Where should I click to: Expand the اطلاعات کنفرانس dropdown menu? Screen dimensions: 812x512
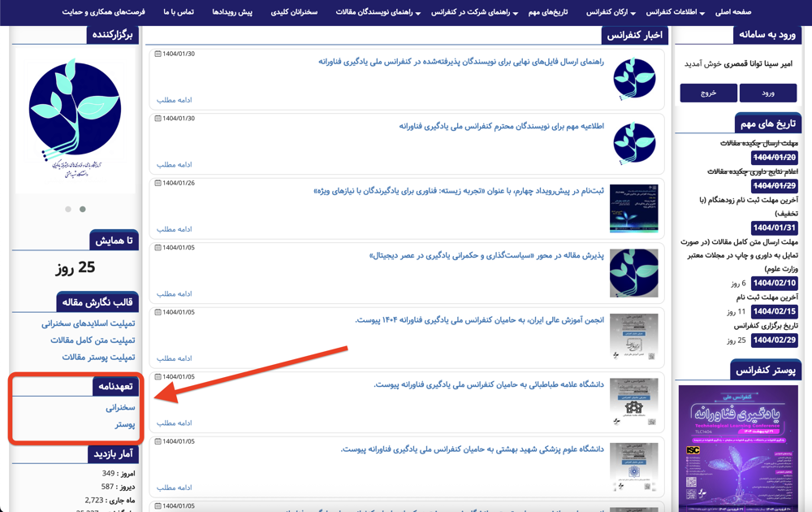676,12
